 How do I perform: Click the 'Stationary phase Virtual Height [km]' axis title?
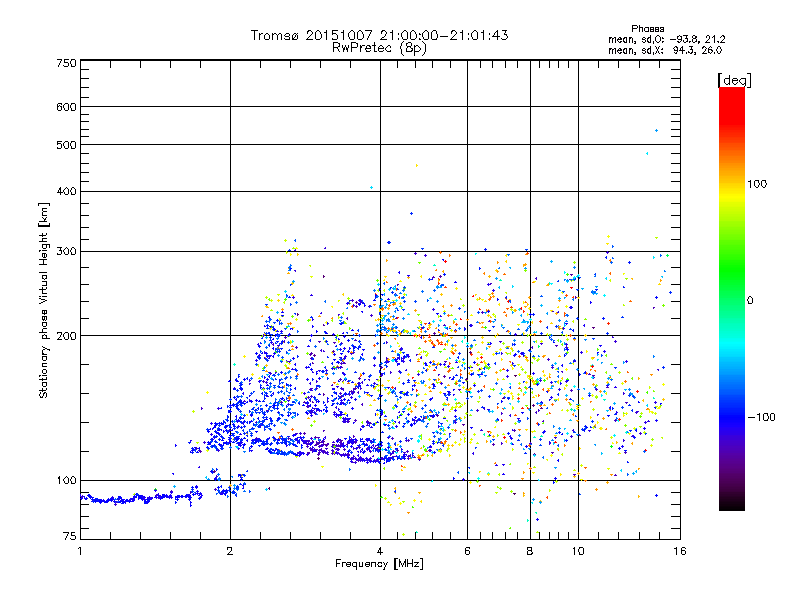point(43,301)
